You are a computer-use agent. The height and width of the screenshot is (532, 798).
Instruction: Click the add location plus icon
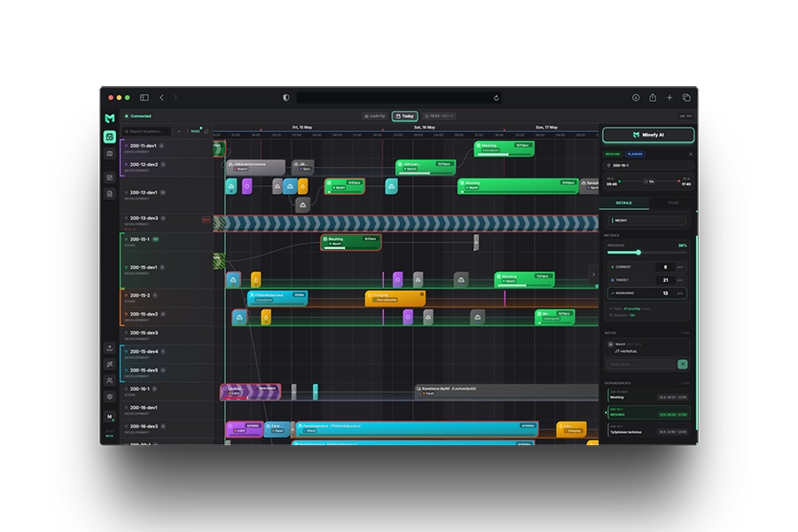178,131
